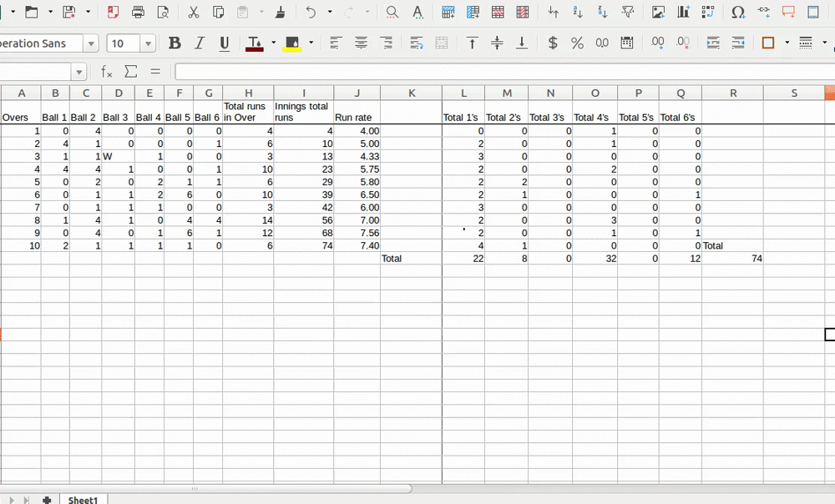835x504 pixels.
Task: Select the column H header
Action: (248, 93)
